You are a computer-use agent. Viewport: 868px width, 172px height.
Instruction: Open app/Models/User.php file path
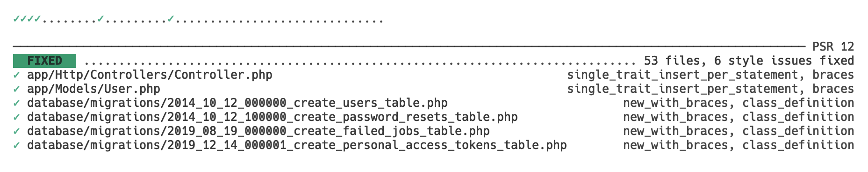[93, 89]
